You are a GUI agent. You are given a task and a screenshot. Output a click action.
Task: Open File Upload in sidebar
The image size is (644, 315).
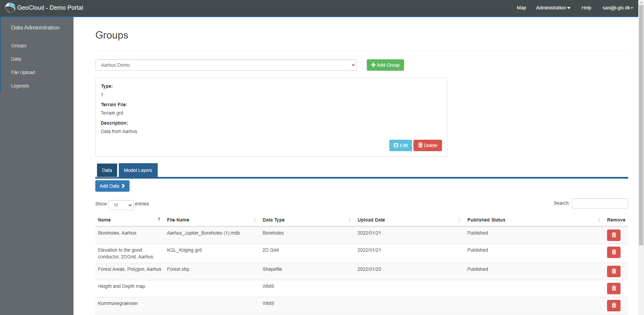[x=23, y=72]
